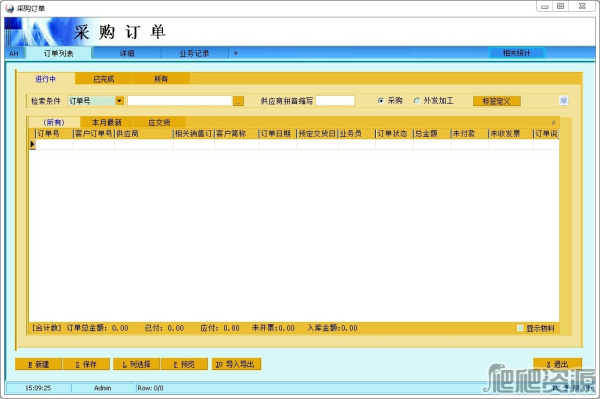Click the 总金额 column header

[x=432, y=134]
